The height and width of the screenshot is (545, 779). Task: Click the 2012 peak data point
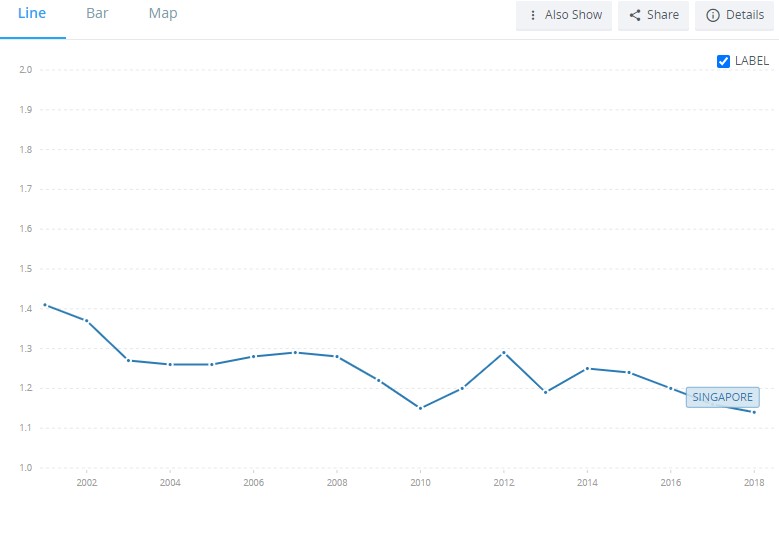tap(504, 352)
